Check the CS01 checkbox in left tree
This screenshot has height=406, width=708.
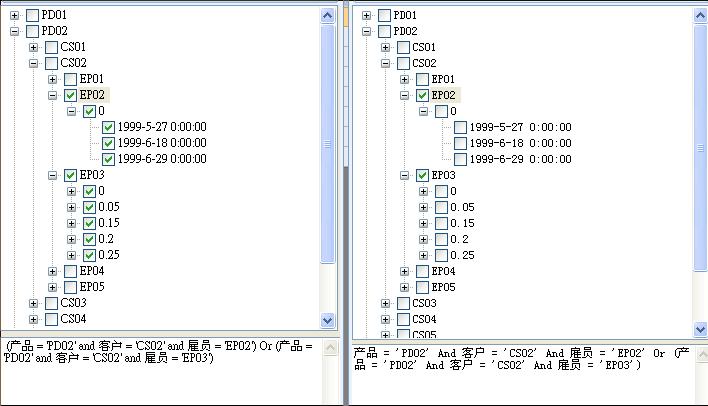(51, 47)
